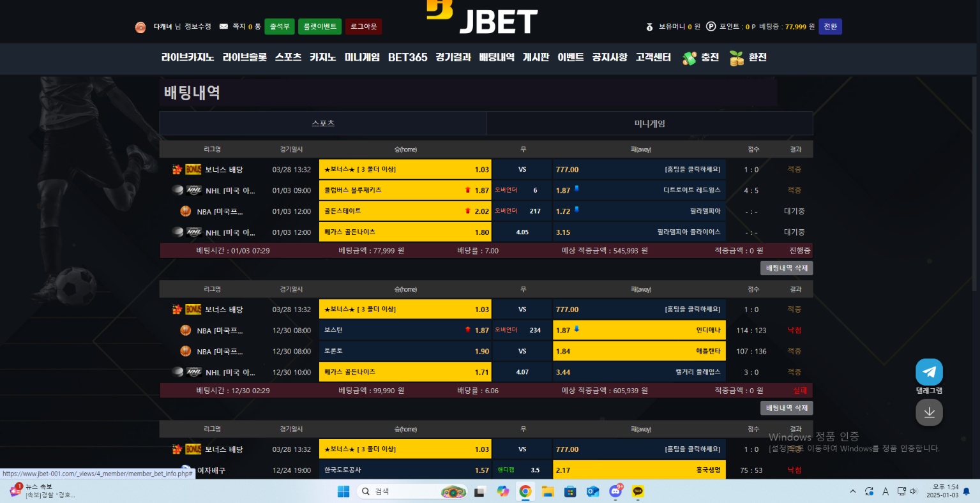Image resolution: width=980 pixels, height=503 pixels.
Task: Click the green 출석부 button
Action: (280, 27)
